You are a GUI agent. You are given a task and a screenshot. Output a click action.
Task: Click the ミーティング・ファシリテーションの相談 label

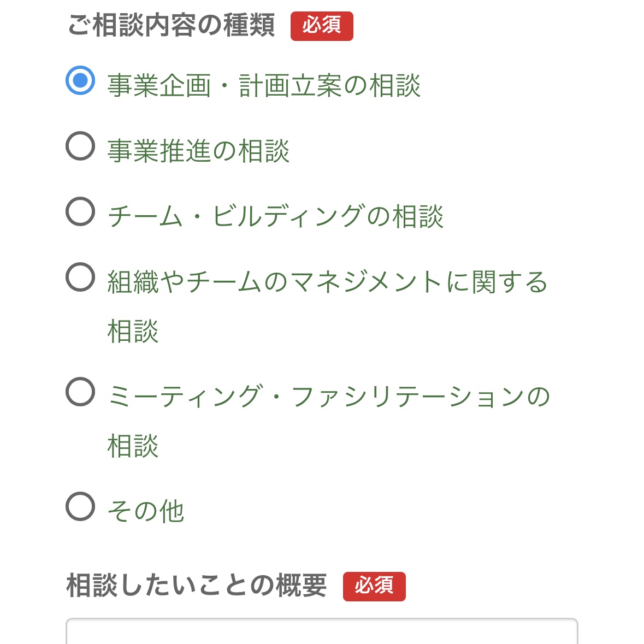pyautogui.click(x=328, y=396)
